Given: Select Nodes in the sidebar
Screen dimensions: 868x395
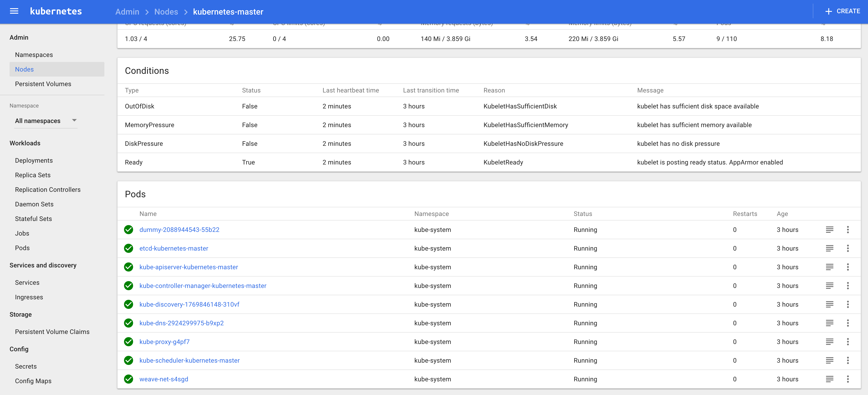Looking at the screenshot, I should pyautogui.click(x=57, y=69).
